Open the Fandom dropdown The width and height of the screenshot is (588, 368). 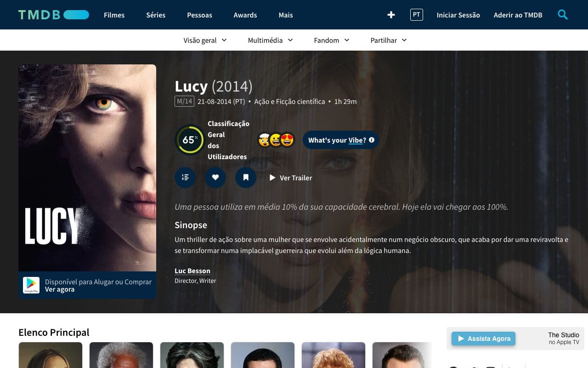332,40
